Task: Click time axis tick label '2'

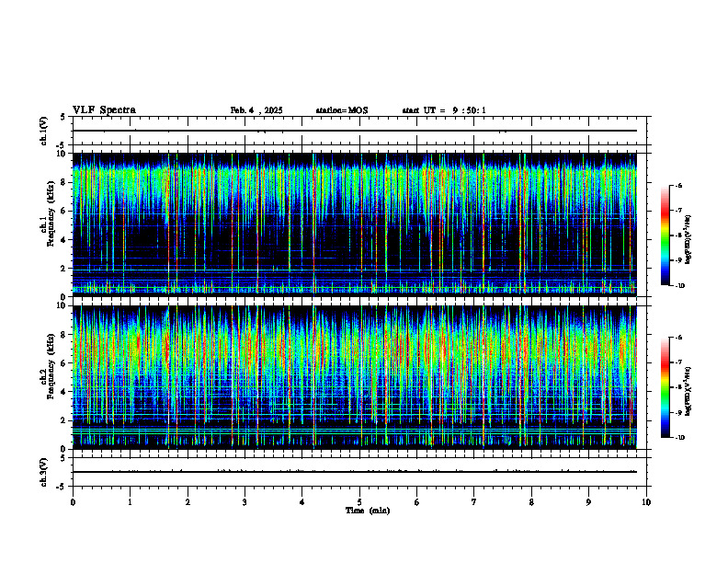Action: [x=188, y=502]
